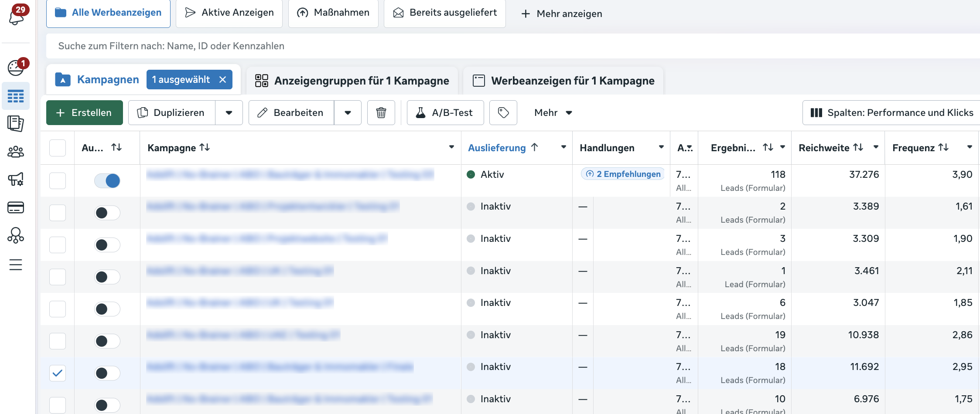Toggle on campaign with reach 3.309
This screenshot has height=414, width=980.
click(107, 245)
